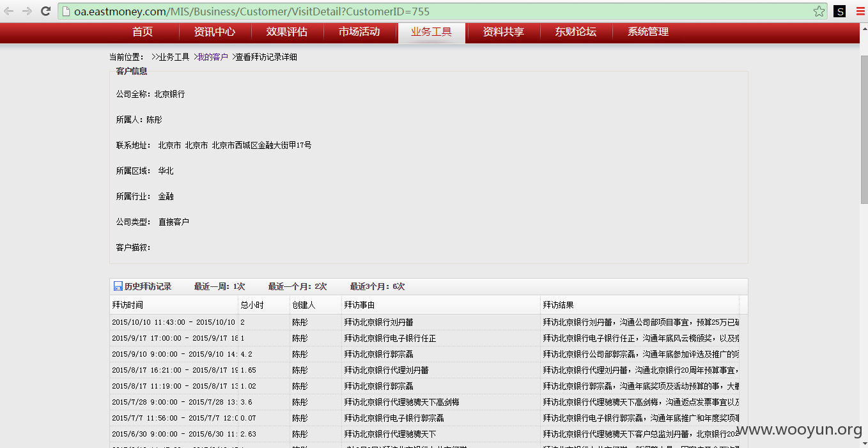The width and height of the screenshot is (868, 448).
Task: Reload the page with the refresh icon
Action: [45, 11]
